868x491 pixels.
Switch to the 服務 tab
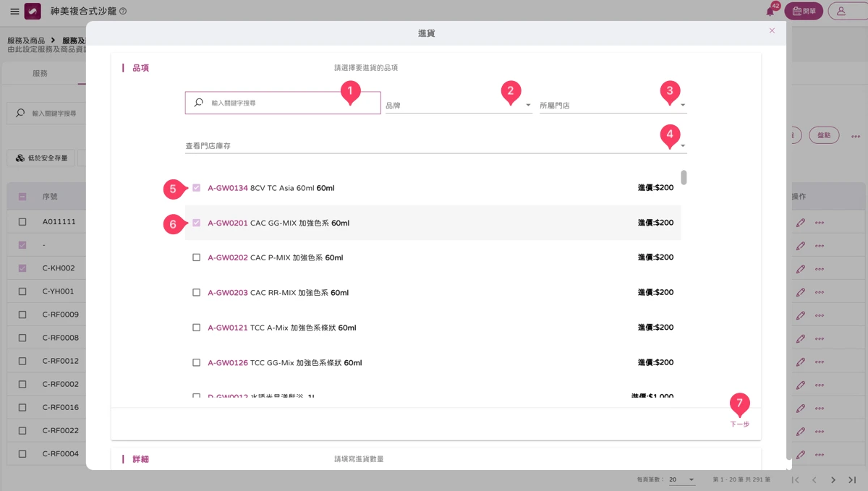(x=40, y=74)
